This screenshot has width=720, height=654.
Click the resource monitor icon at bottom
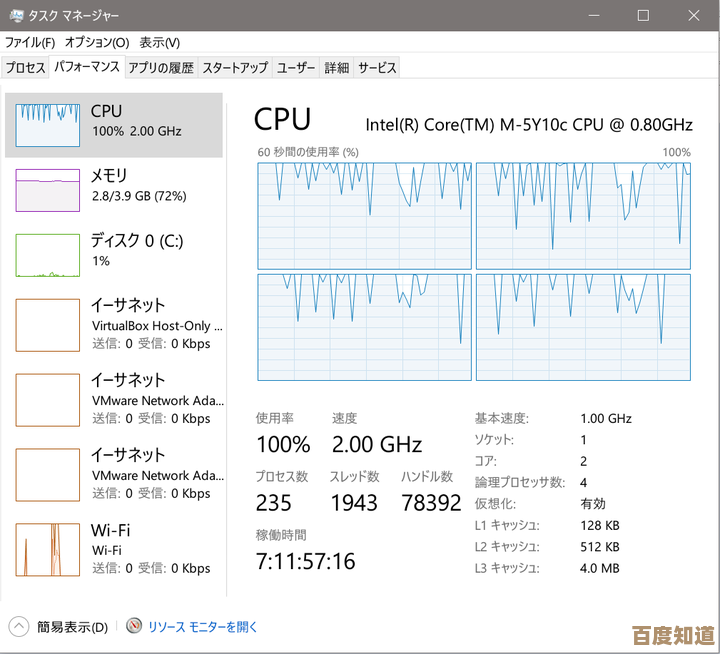pyautogui.click(x=134, y=626)
